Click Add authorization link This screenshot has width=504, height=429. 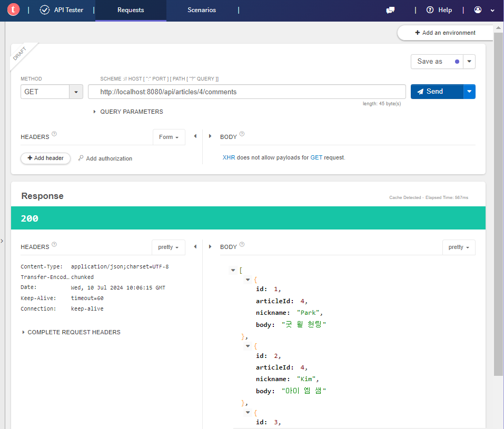coord(105,158)
